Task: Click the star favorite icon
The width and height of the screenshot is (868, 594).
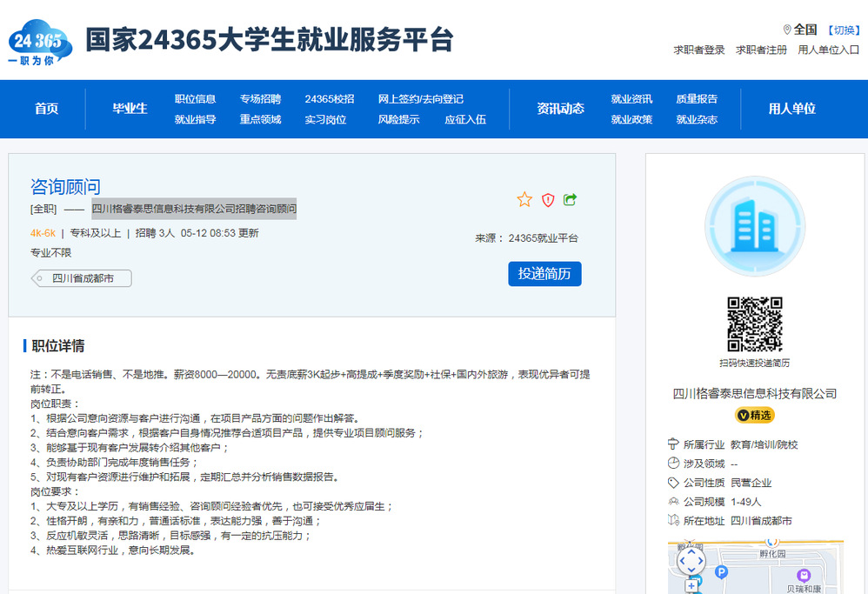Action: 524,200
